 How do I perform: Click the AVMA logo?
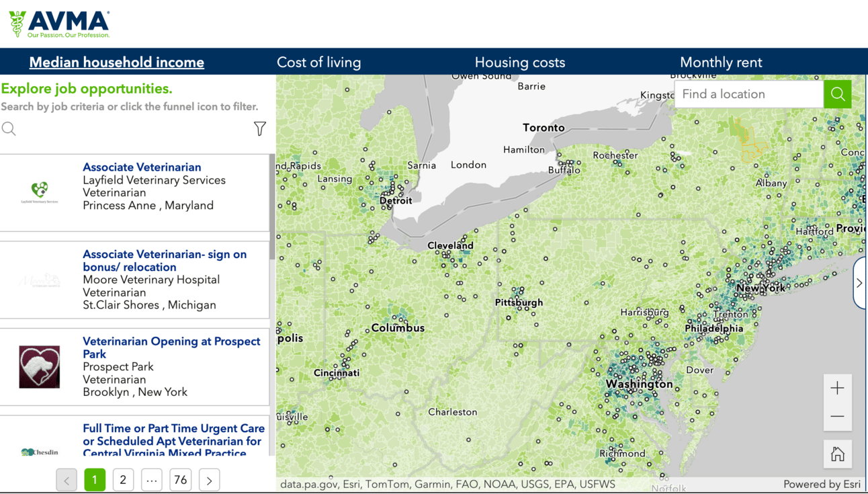[x=59, y=24]
